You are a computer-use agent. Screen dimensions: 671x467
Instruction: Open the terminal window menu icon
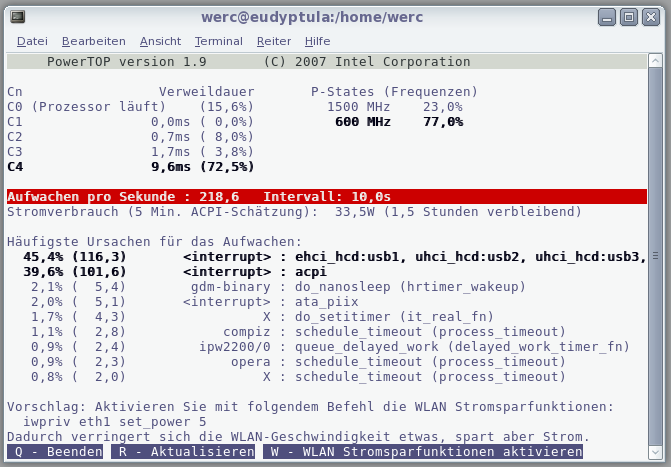[17, 17]
